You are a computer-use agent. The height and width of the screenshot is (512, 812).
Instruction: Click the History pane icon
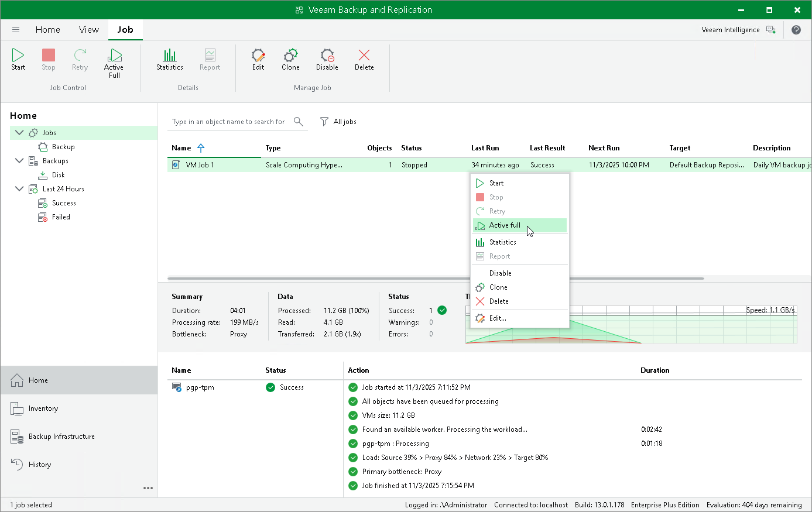[17, 465]
